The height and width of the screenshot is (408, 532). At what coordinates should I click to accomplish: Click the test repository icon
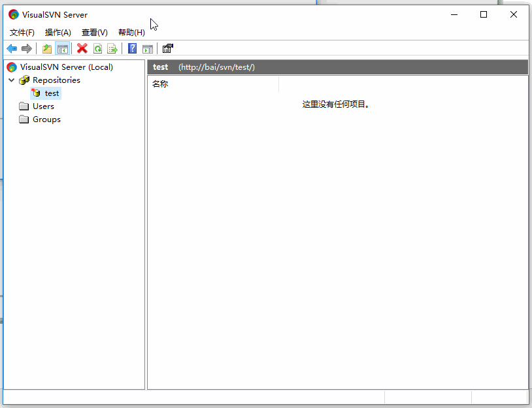pyautogui.click(x=36, y=93)
